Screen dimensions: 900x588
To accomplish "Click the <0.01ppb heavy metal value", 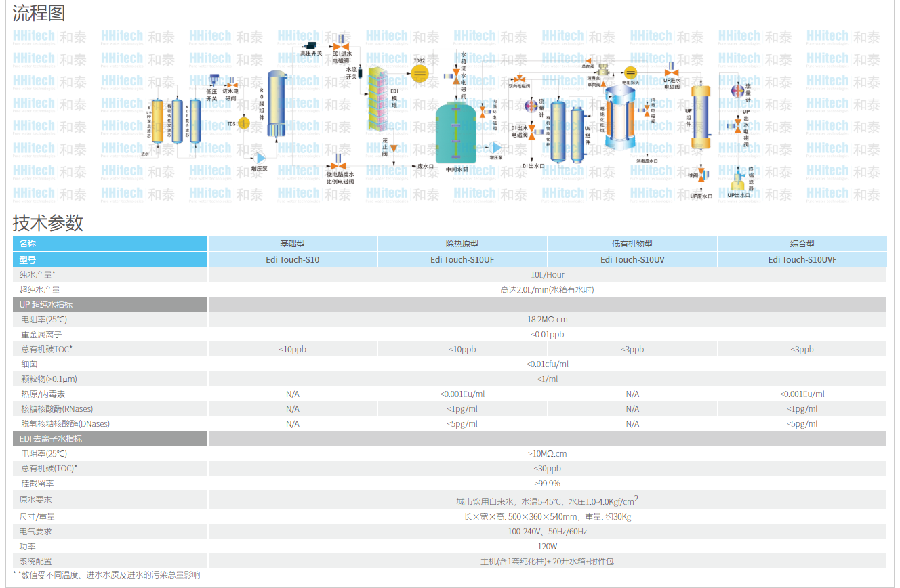I will point(548,334).
